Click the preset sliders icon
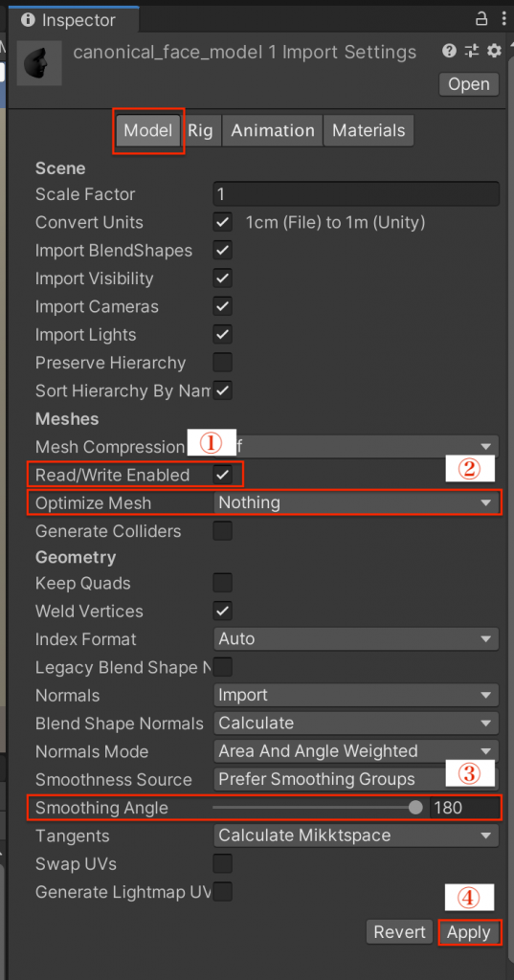 [472, 52]
